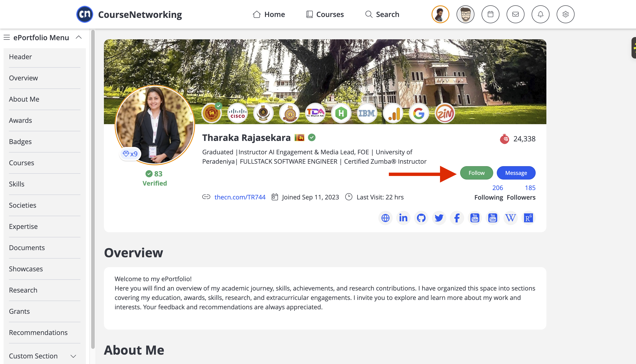The width and height of the screenshot is (636, 364).
Task: Click the green Follow button
Action: pyautogui.click(x=476, y=173)
